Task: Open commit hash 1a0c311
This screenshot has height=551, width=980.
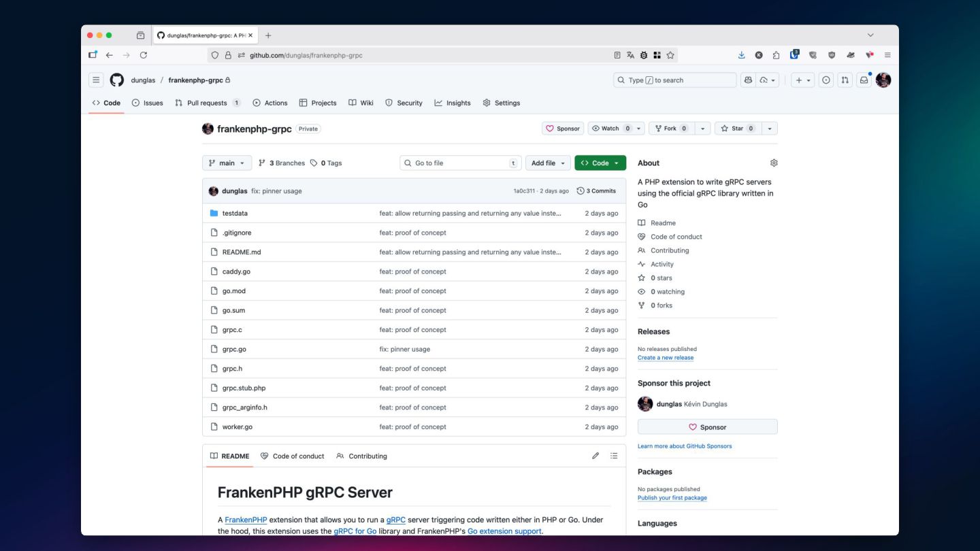Action: pos(524,191)
